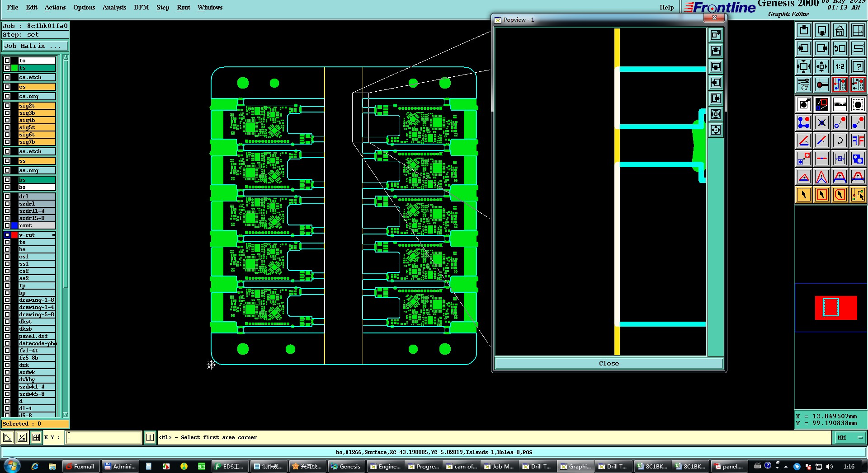
Task: Open Foxmail from the taskbar
Action: click(80, 467)
